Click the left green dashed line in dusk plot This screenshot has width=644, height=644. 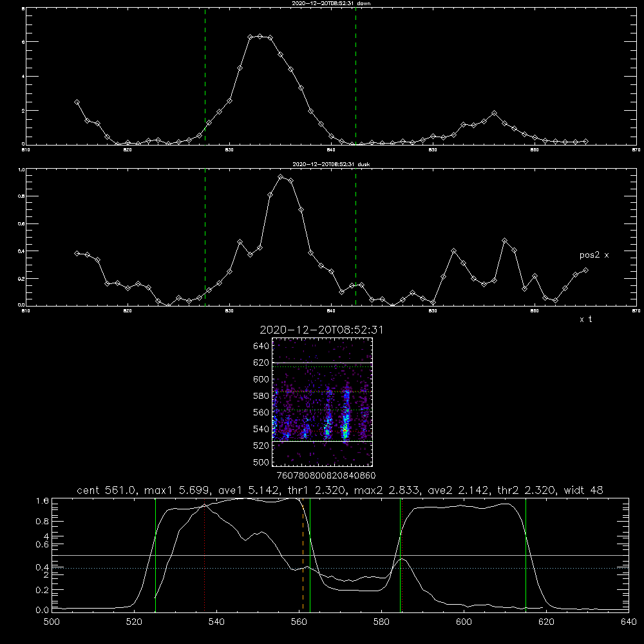(205, 238)
